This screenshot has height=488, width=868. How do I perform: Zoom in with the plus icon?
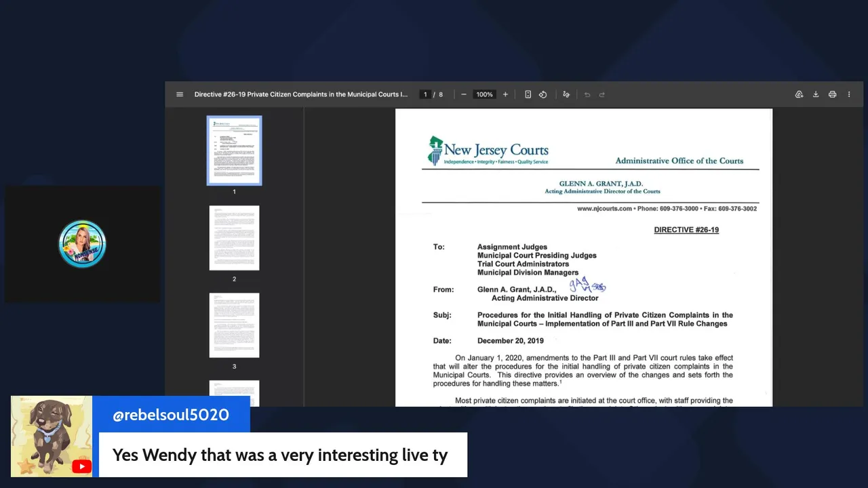point(505,94)
